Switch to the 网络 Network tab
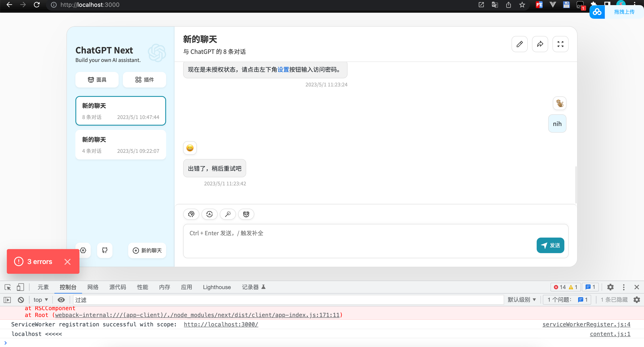This screenshot has width=644, height=347. tap(93, 287)
